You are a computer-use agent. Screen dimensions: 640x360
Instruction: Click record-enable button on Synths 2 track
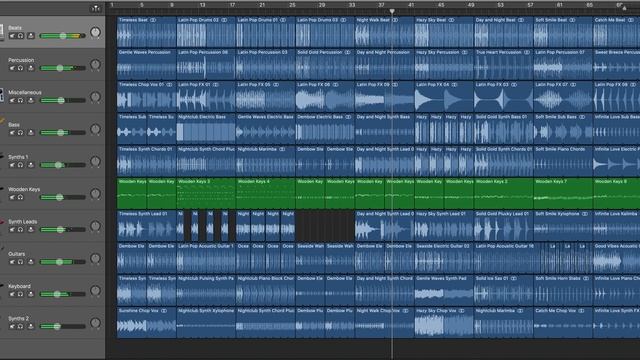[31, 326]
